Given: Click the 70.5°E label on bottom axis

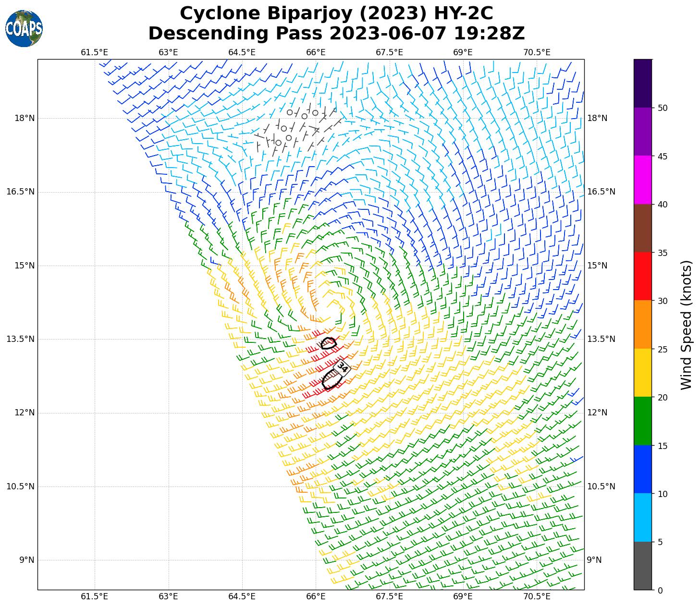Looking at the screenshot, I should 537,596.
